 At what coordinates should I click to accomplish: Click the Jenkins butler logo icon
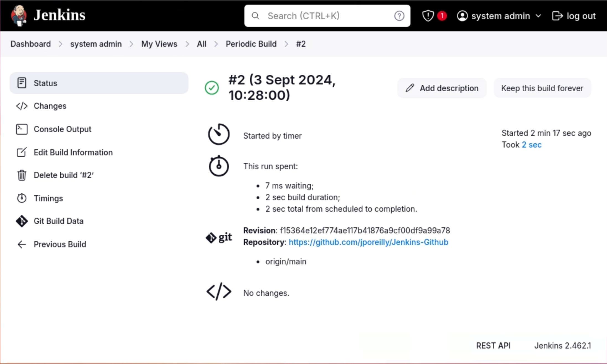click(x=19, y=16)
